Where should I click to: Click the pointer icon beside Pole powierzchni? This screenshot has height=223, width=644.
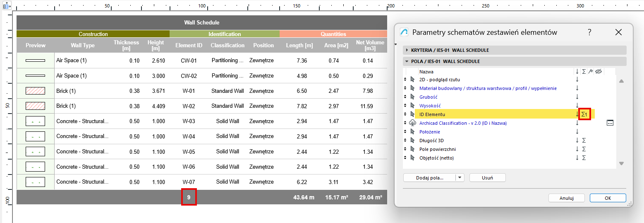412,149
